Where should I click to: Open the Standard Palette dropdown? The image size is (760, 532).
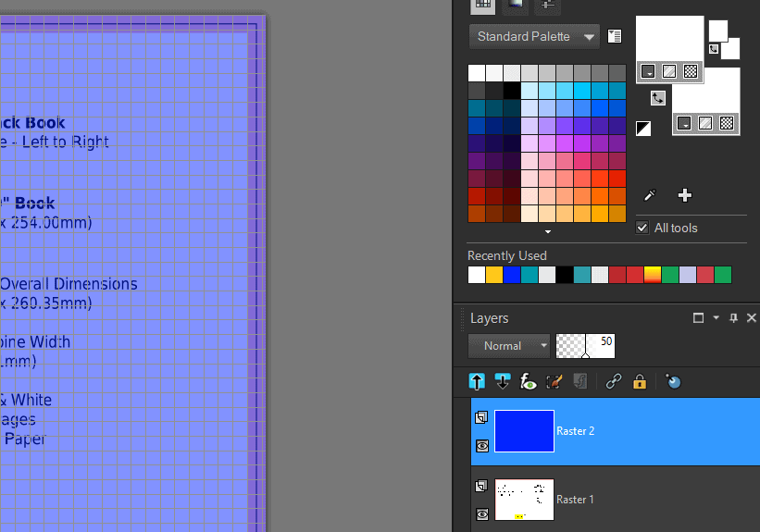coord(534,36)
